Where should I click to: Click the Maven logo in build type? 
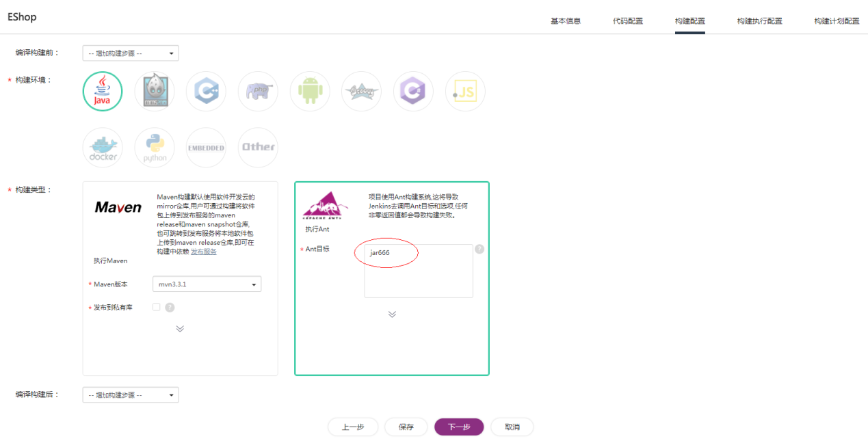[x=118, y=207]
